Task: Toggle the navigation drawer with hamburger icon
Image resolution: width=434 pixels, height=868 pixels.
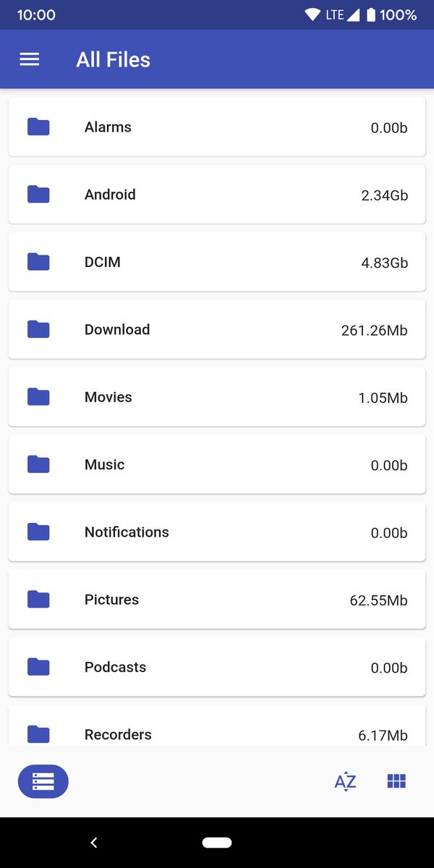Action: [29, 59]
